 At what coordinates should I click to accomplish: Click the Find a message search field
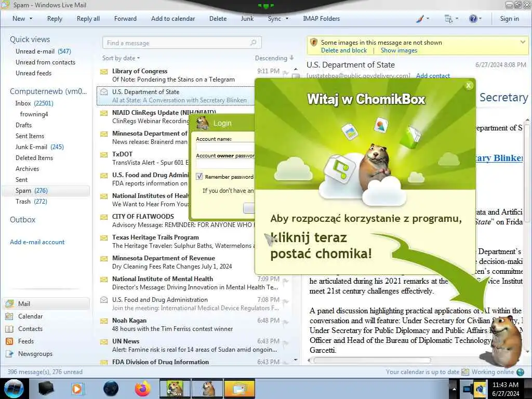pos(182,43)
